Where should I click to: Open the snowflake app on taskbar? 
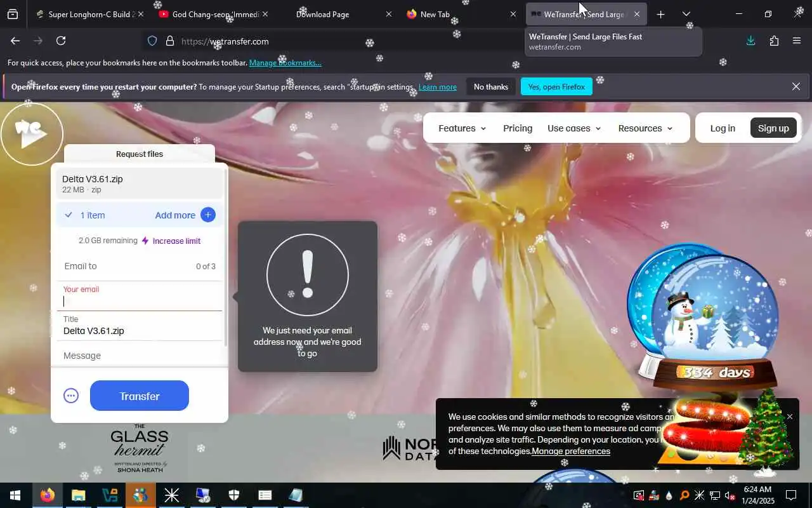[x=171, y=495]
